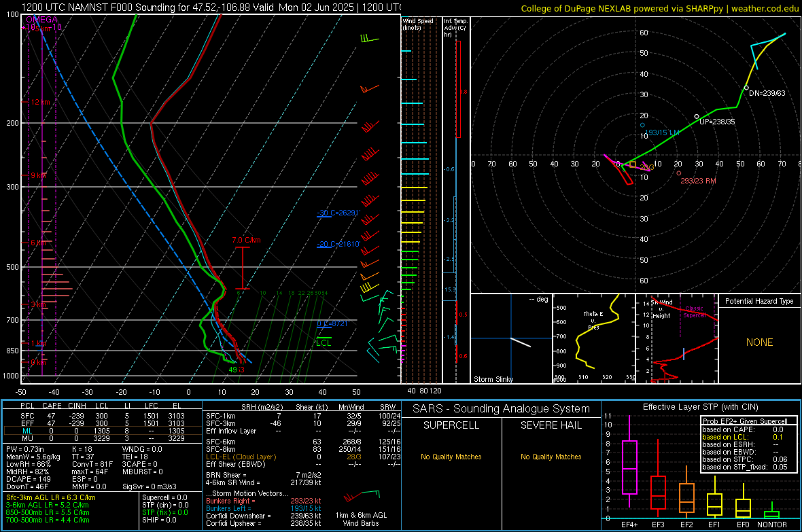Viewport: 802px width, 532px height.
Task: Click the based on CAPE probability row
Action: pyautogui.click(x=743, y=429)
